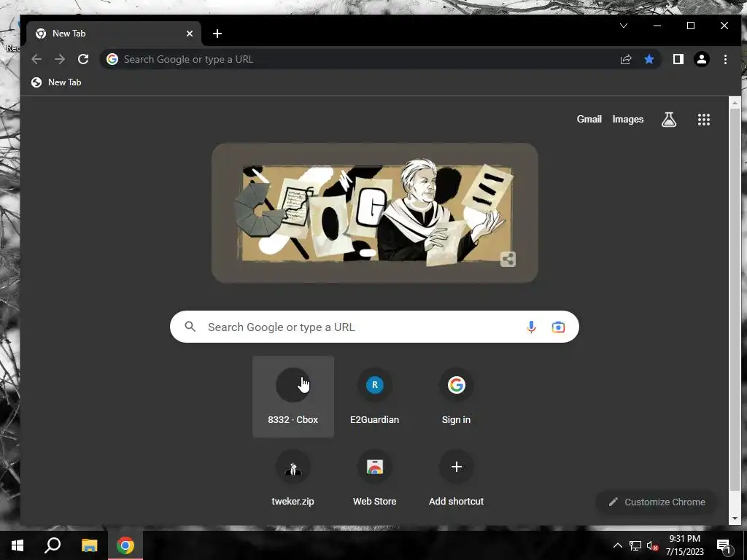The height and width of the screenshot is (560, 747).
Task: Click the Google icon in address bar
Action: point(112,59)
